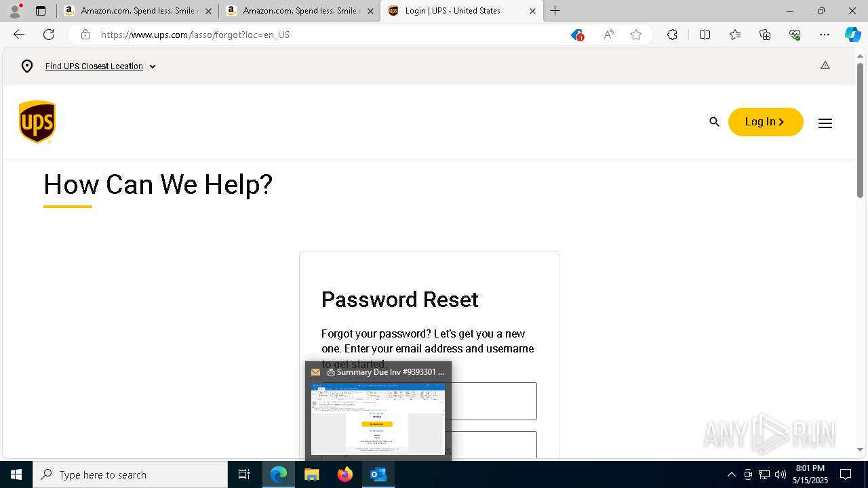
Task: Click the Type here to search box
Action: (x=130, y=474)
